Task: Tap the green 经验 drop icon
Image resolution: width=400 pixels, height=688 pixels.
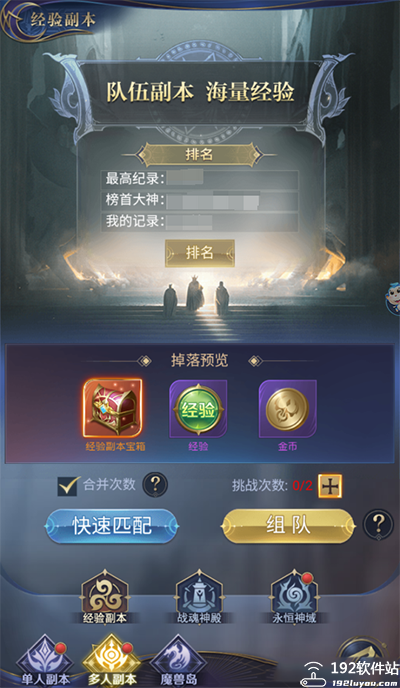Action: pos(198,409)
